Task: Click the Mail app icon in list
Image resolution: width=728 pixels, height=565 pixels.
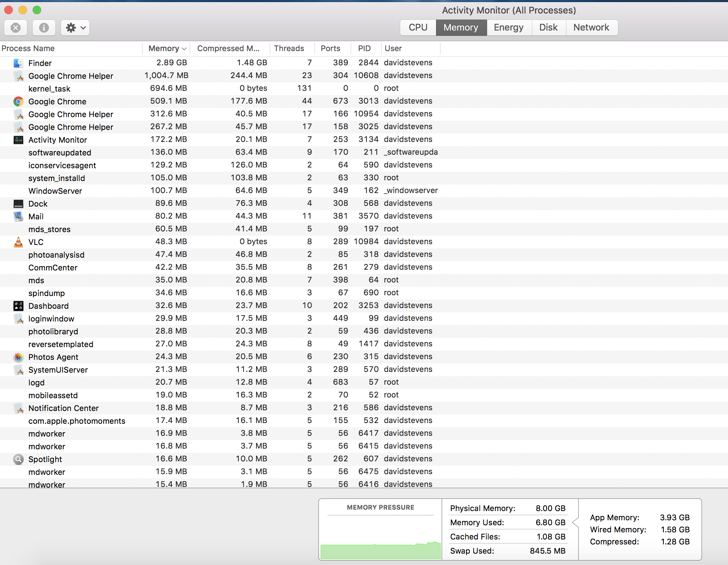Action: pyautogui.click(x=18, y=216)
